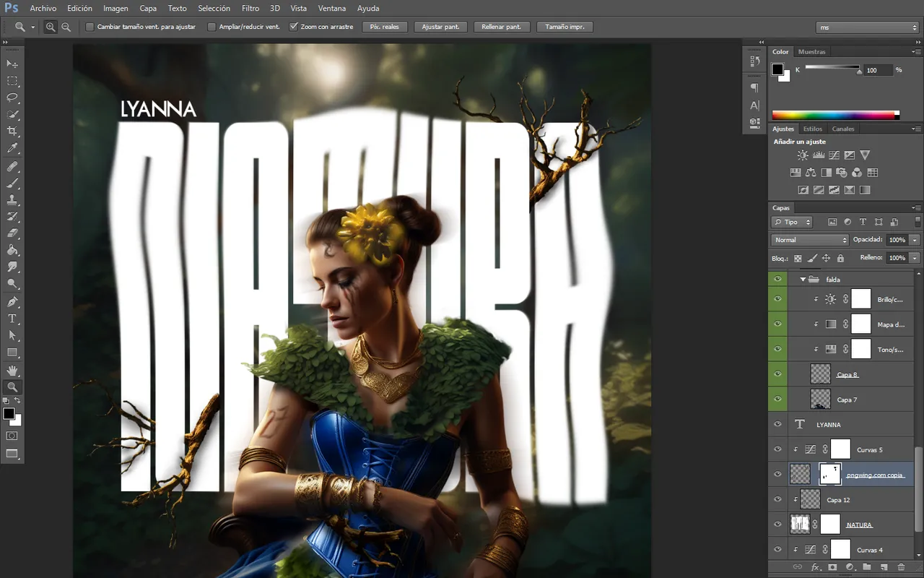This screenshot has height=578, width=924.
Task: Select the Eyedropper tool
Action: [12, 148]
